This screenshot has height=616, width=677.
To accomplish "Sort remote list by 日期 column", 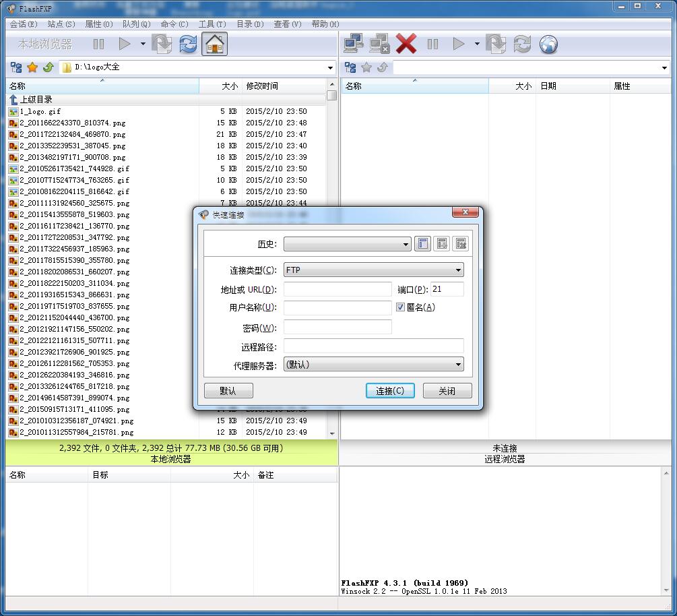I will tap(573, 86).
